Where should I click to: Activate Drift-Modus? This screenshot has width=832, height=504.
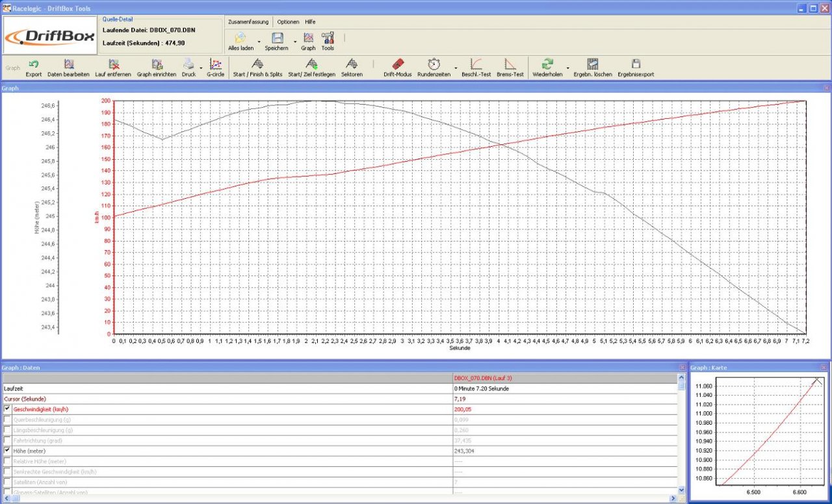point(398,64)
